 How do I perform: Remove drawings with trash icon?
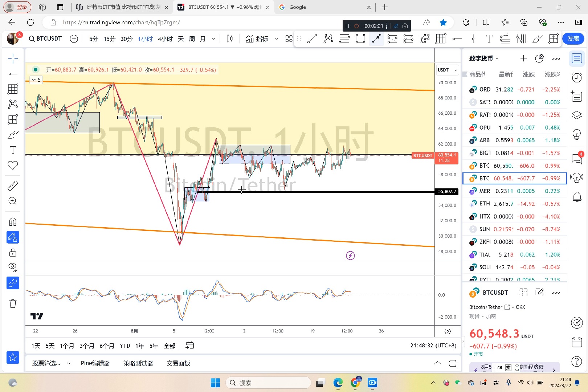pyautogui.click(x=13, y=303)
